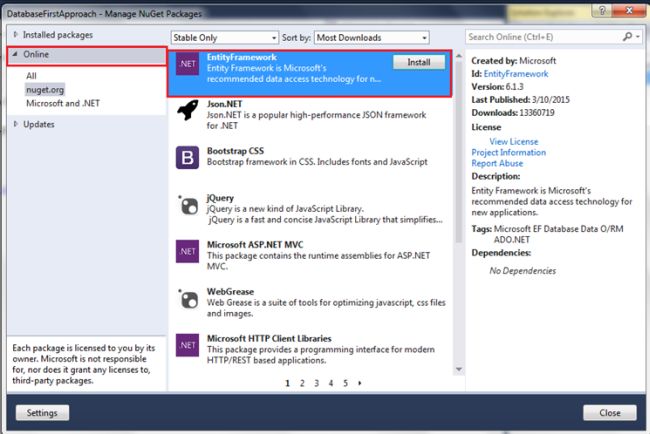Click the Microsoft ASP.NET MVC icon

pyautogui.click(x=187, y=251)
